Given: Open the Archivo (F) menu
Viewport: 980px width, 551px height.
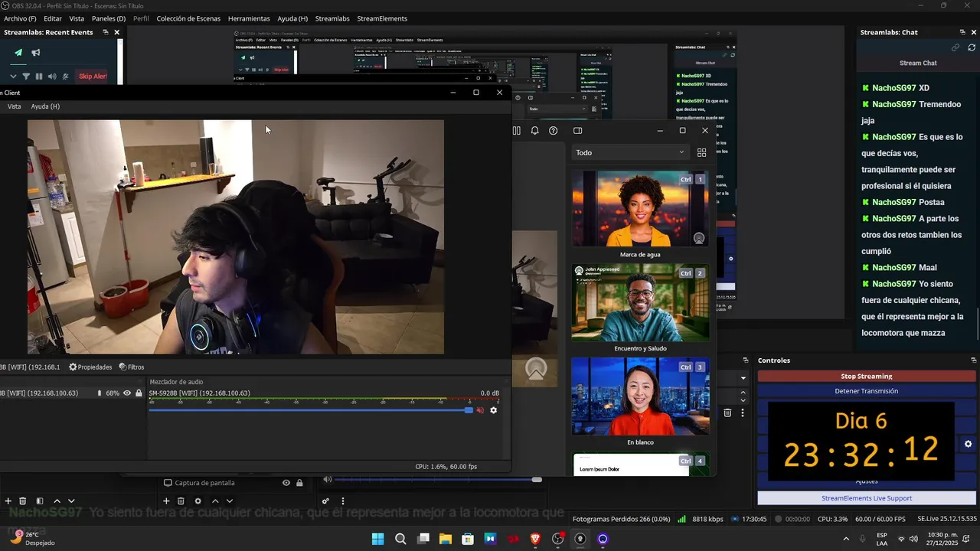Looking at the screenshot, I should pyautogui.click(x=20, y=18).
